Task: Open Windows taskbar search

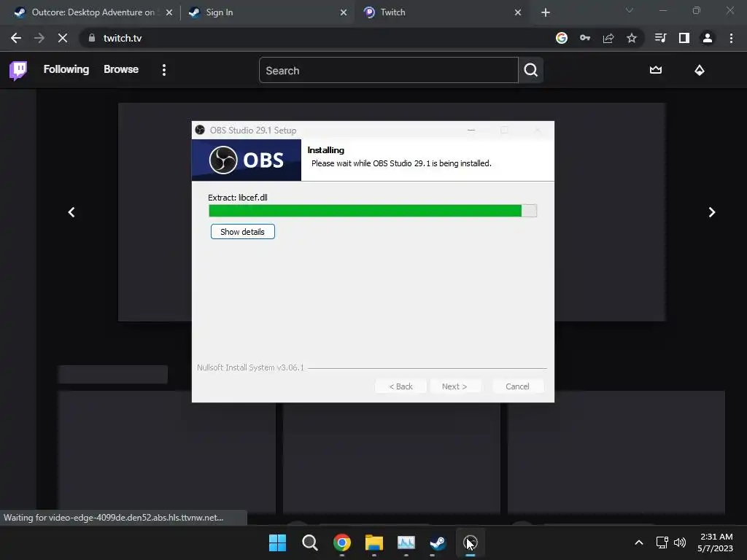Action: 309,542
